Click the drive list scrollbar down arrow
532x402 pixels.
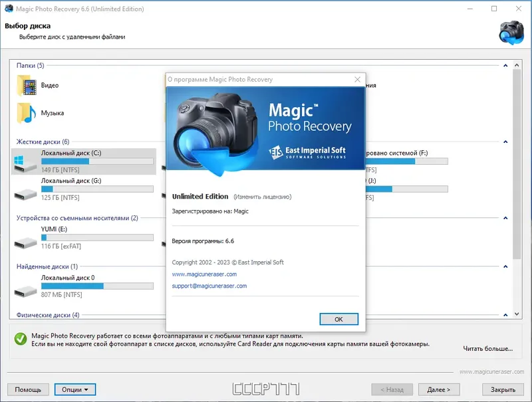coord(517,314)
